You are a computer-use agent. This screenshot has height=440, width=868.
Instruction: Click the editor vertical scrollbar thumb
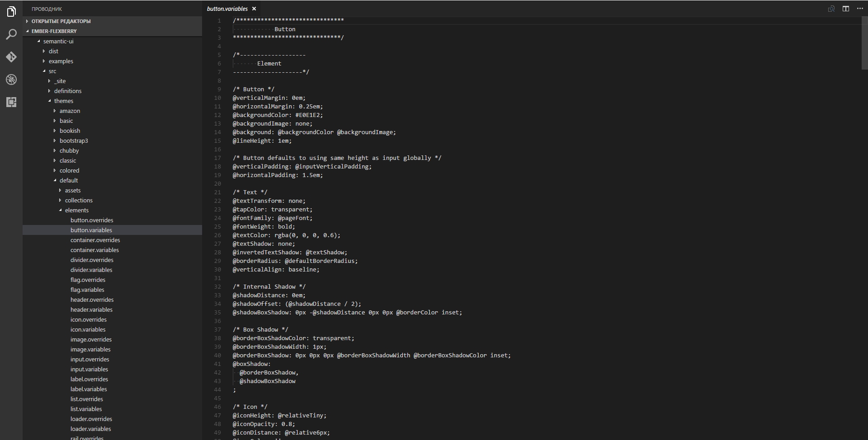pyautogui.click(x=864, y=43)
